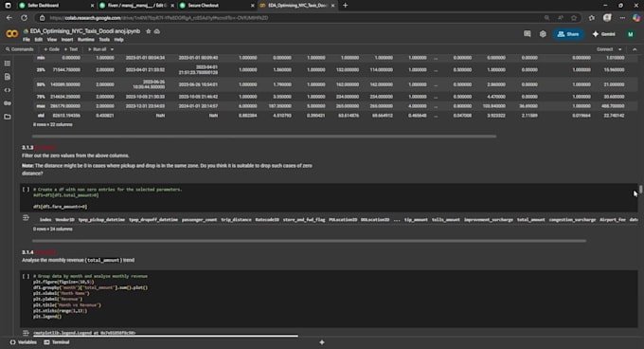Collapse the header with the chevron up

(x=635, y=49)
